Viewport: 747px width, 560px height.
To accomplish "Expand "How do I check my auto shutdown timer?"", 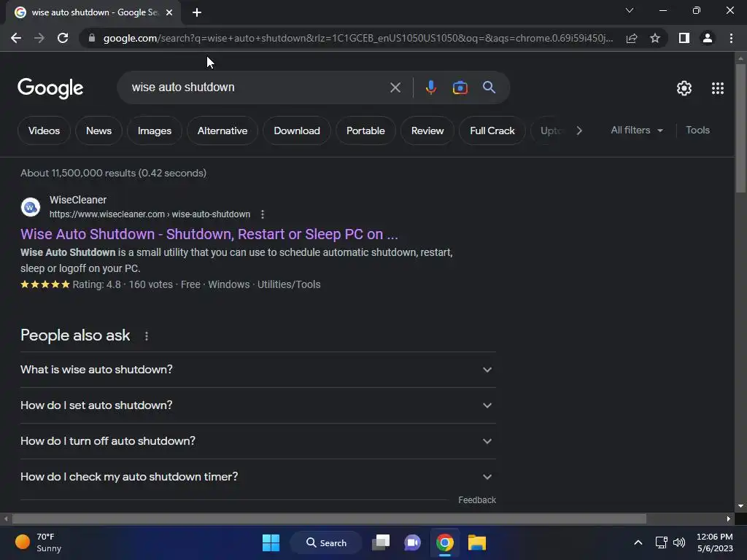I will (258, 477).
